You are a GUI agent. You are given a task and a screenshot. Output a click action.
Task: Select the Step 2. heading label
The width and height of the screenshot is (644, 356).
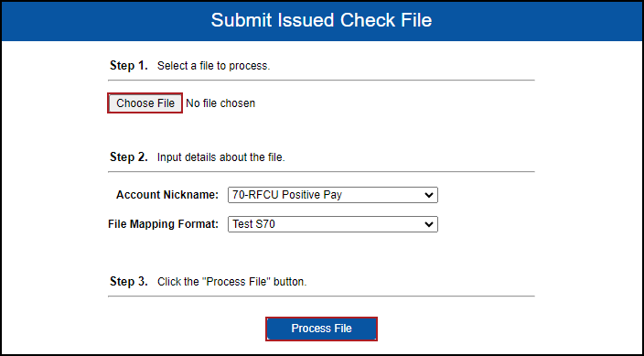(129, 156)
